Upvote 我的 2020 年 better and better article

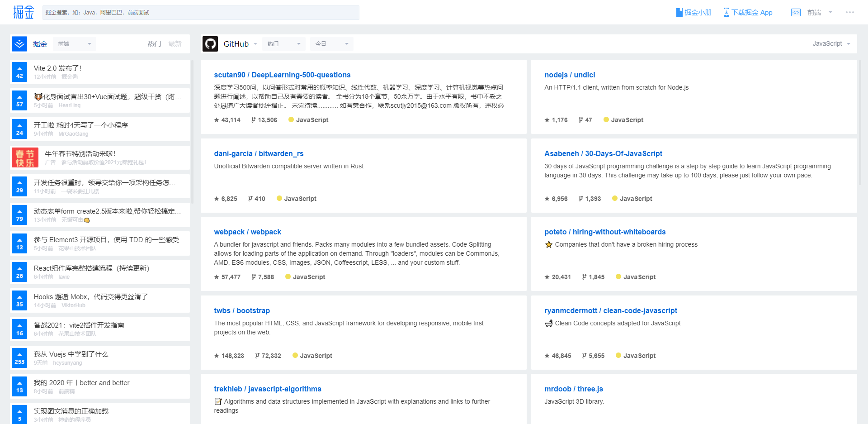(x=19, y=386)
